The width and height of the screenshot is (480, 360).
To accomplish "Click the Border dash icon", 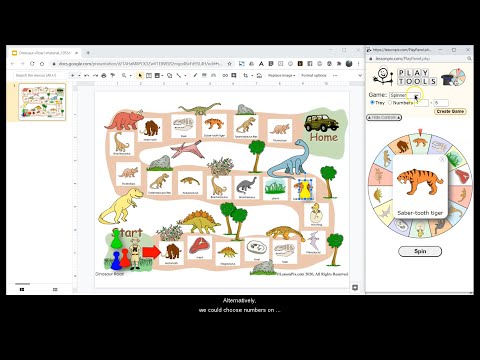I will click(x=213, y=76).
